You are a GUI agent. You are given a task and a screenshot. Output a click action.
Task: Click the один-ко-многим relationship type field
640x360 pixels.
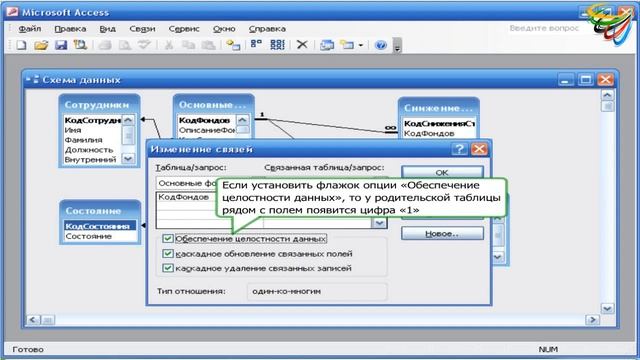pos(317,291)
